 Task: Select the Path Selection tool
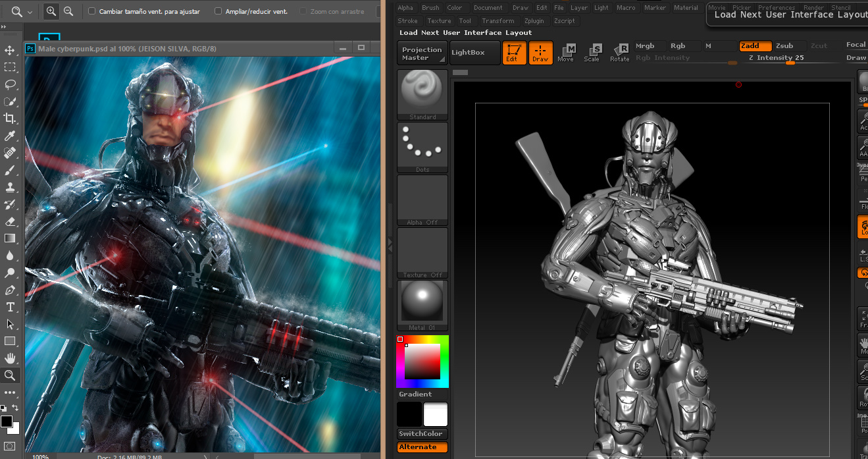pos(10,324)
